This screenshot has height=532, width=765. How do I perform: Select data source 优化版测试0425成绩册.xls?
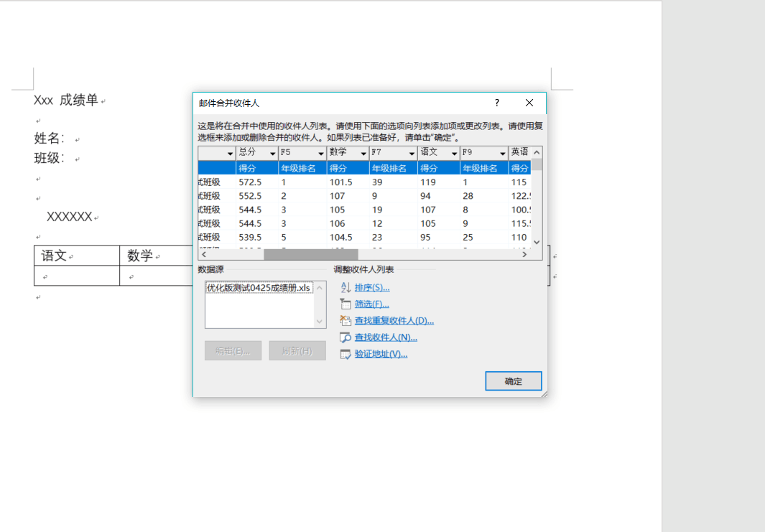click(x=259, y=287)
